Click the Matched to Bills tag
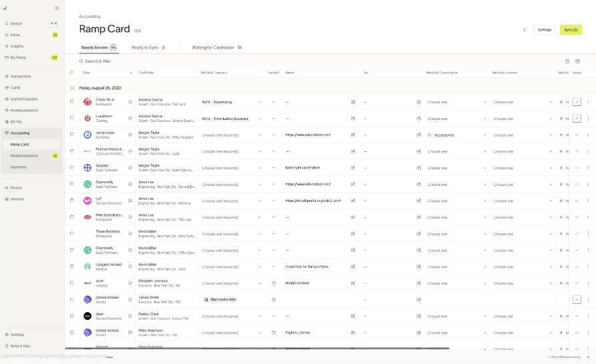The image size is (596, 364). [x=220, y=300]
